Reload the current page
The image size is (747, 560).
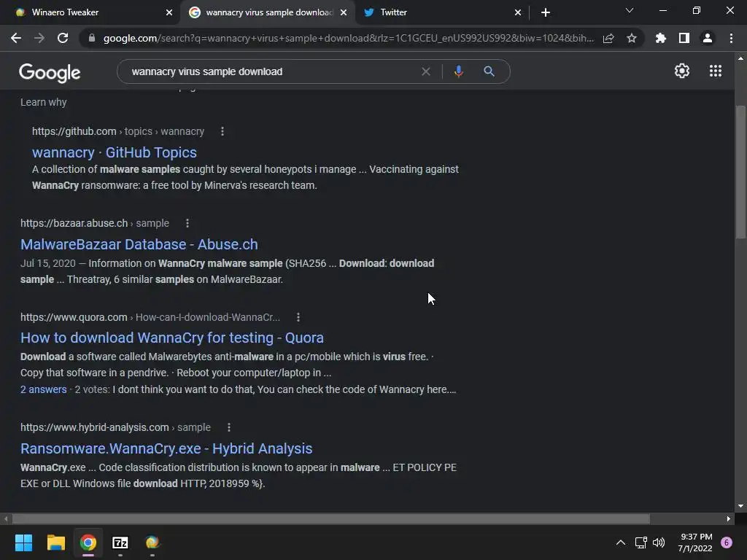(63, 38)
